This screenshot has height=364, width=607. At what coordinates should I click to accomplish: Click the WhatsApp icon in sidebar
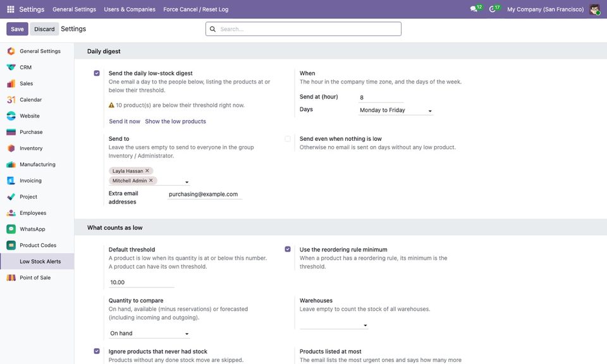pyautogui.click(x=11, y=229)
